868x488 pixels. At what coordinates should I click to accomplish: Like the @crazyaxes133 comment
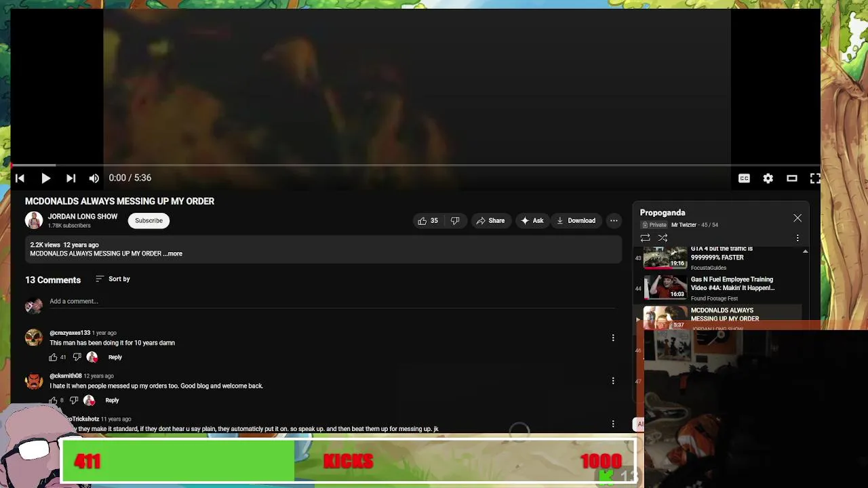click(x=53, y=357)
